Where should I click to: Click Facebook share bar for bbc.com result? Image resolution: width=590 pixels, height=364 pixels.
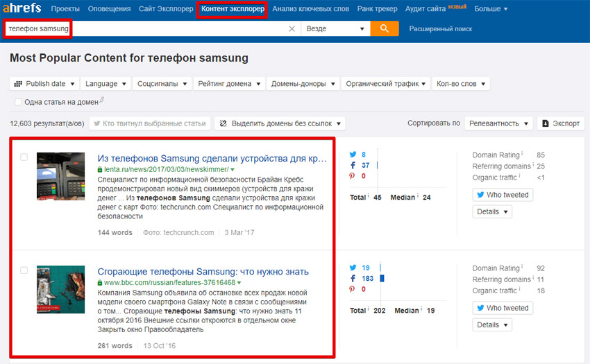tap(382, 278)
